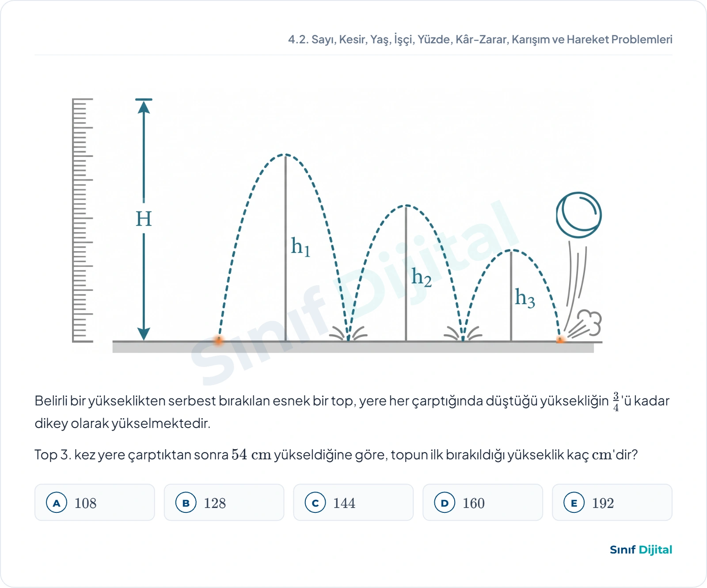Click the h1 bounce height label

pos(300,246)
